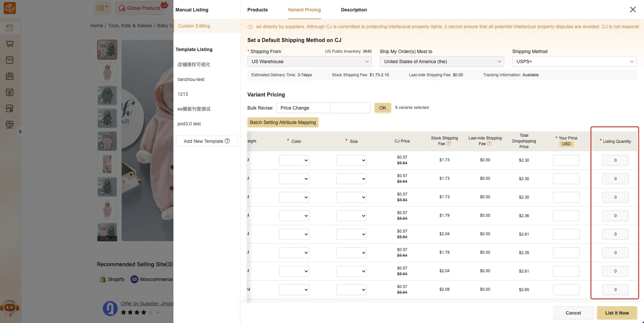The image size is (644, 323).
Task: Select the tianzhou-test template
Action: point(191,79)
